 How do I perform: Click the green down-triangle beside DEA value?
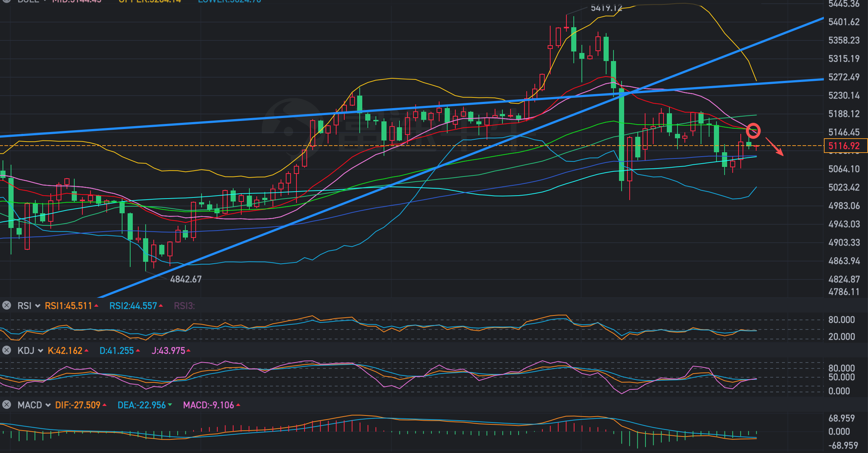(x=170, y=405)
